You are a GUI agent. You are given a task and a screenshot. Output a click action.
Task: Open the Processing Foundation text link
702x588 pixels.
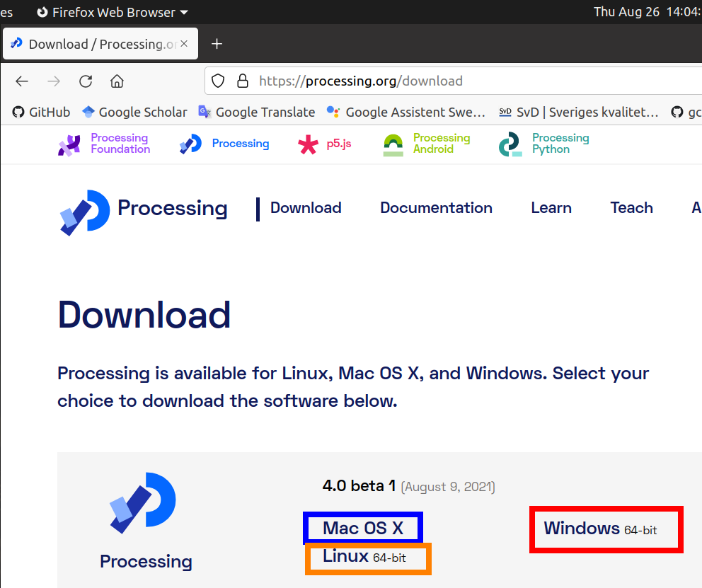coord(120,144)
